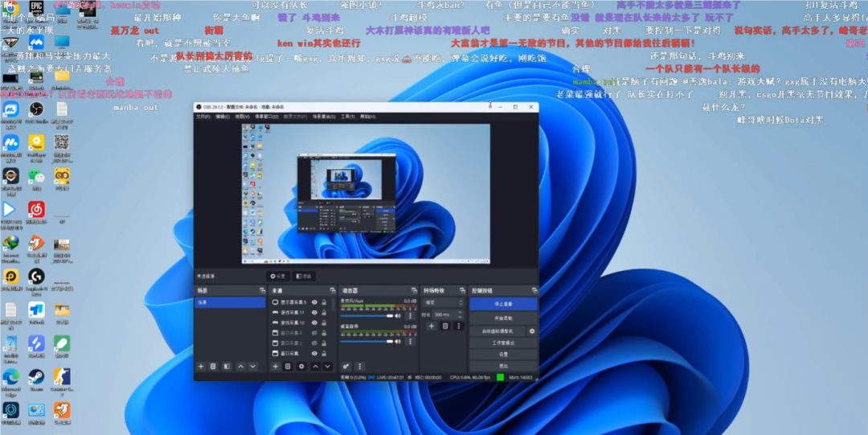Image resolution: width=868 pixels, height=435 pixels.
Task: Open 编辑(E) menu
Action: point(223,117)
